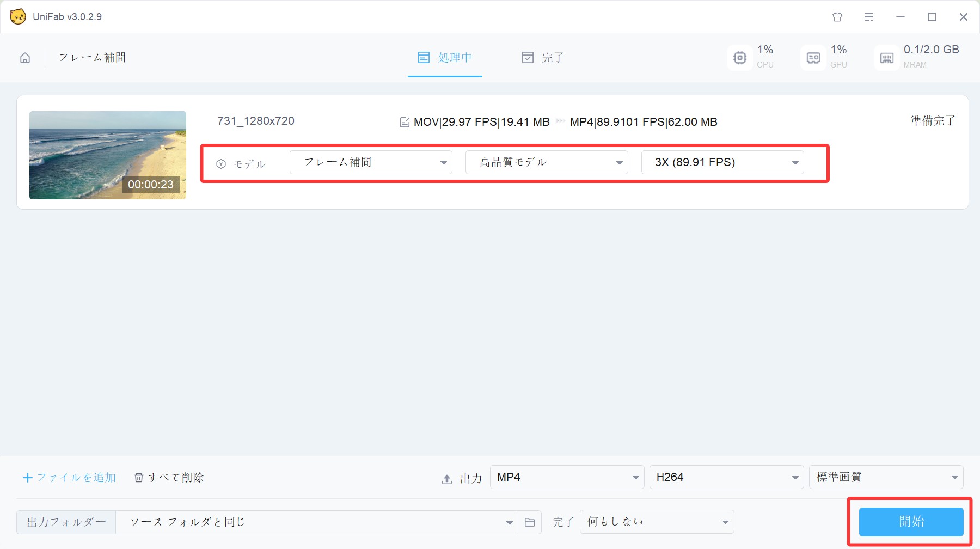Switch to the 完了 tab
The width and height of the screenshot is (980, 549).
click(x=543, y=58)
